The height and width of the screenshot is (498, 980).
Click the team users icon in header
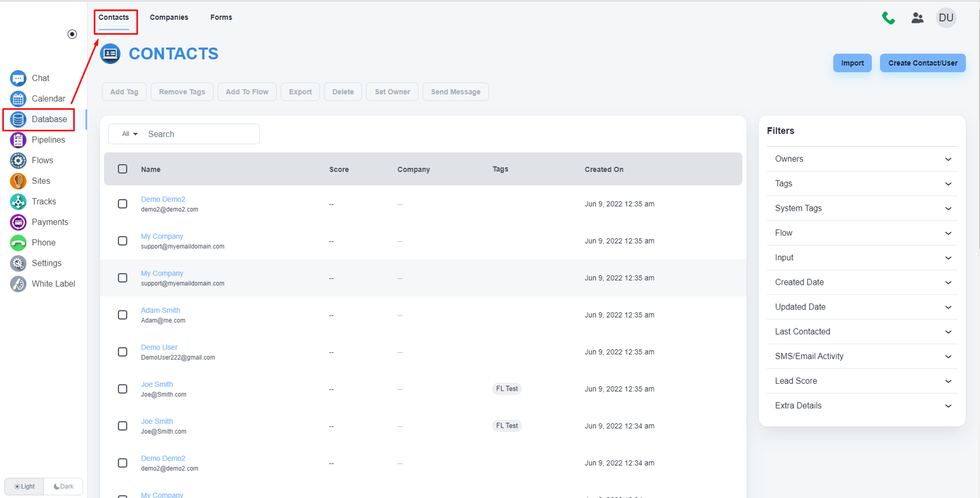click(x=917, y=18)
